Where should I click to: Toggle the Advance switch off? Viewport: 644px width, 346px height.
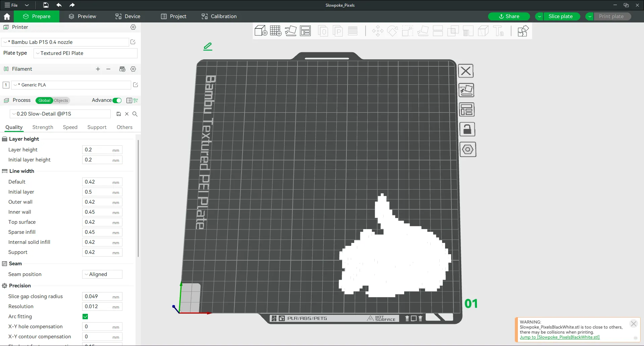coord(117,100)
